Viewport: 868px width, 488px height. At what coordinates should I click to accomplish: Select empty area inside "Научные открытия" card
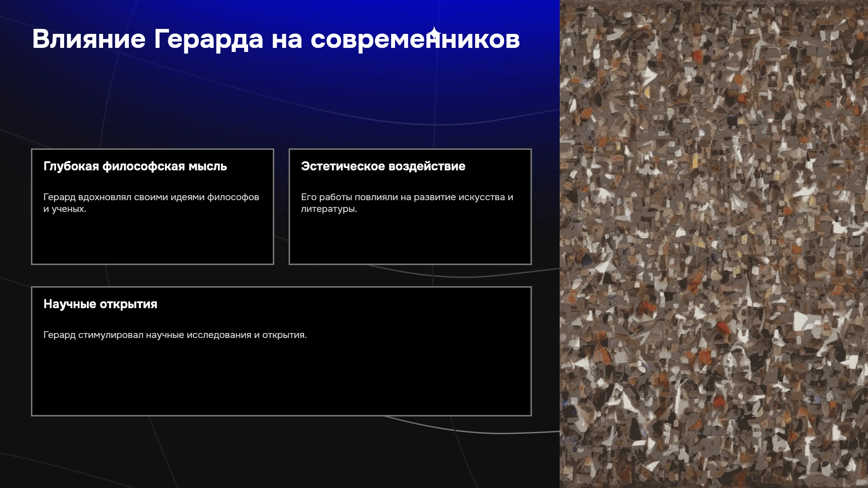click(x=281, y=380)
